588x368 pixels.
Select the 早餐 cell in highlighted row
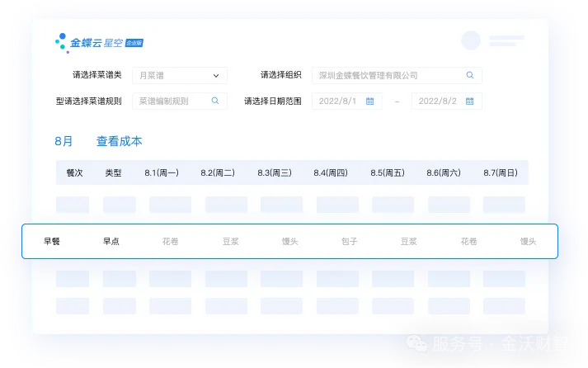click(x=52, y=241)
